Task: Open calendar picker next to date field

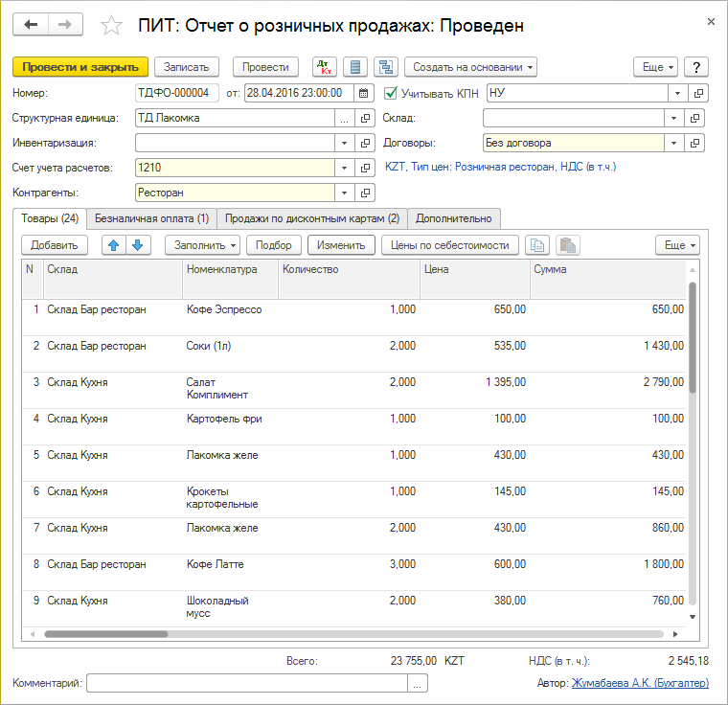Action: click(363, 93)
